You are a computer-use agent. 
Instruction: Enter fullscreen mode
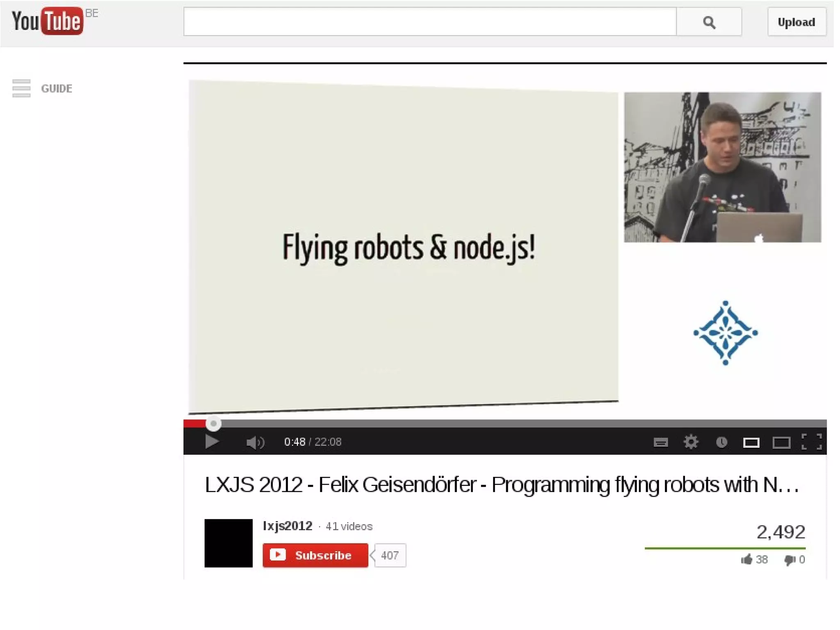812,442
